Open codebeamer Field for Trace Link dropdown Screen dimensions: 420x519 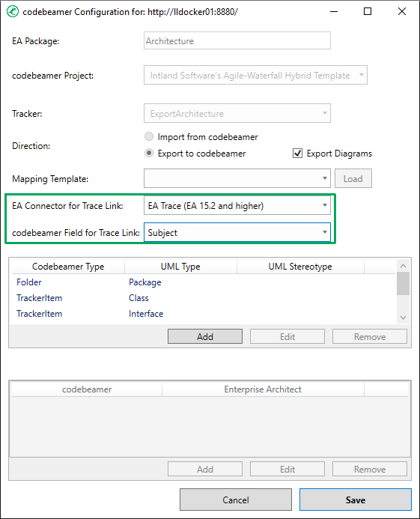tap(237, 232)
